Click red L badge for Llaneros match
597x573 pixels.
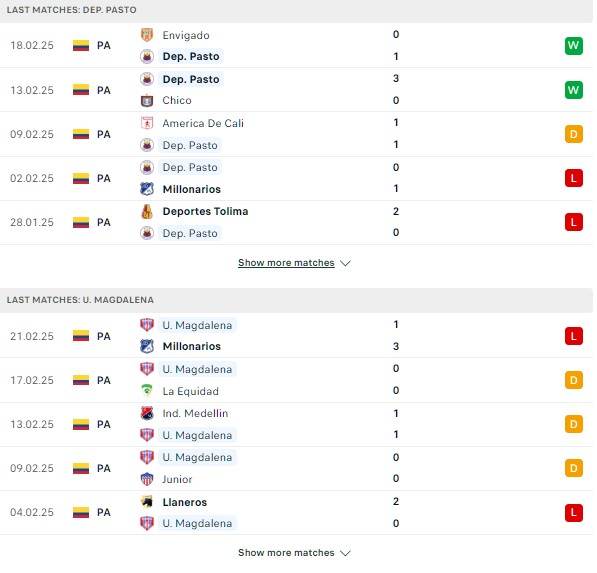point(574,512)
